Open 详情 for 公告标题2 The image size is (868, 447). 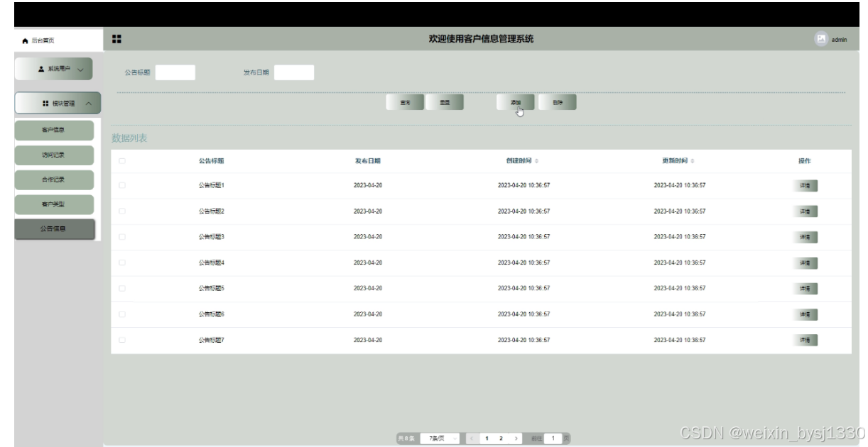click(x=805, y=211)
